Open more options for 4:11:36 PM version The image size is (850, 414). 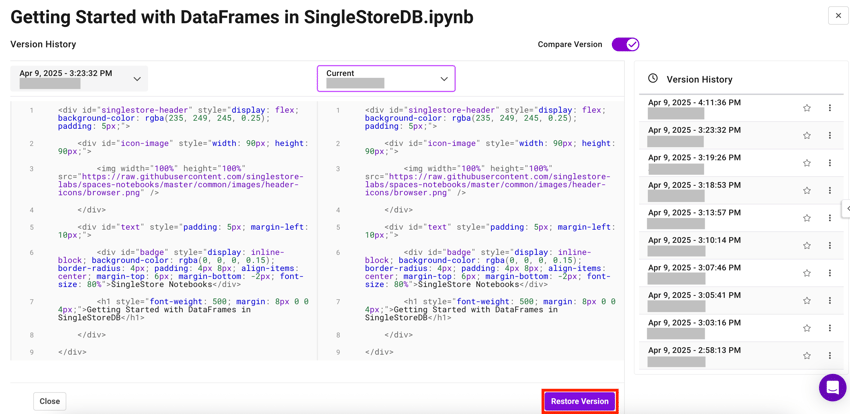(x=829, y=108)
